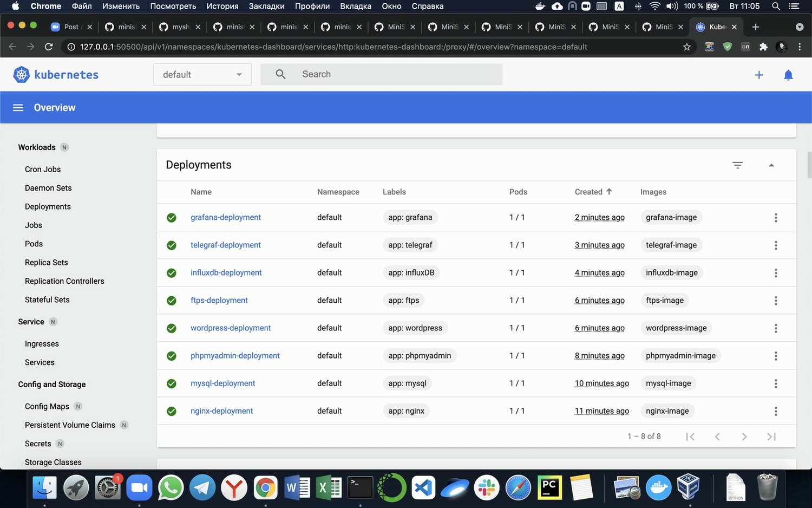
Task: Open macOS История menu
Action: [222, 6]
